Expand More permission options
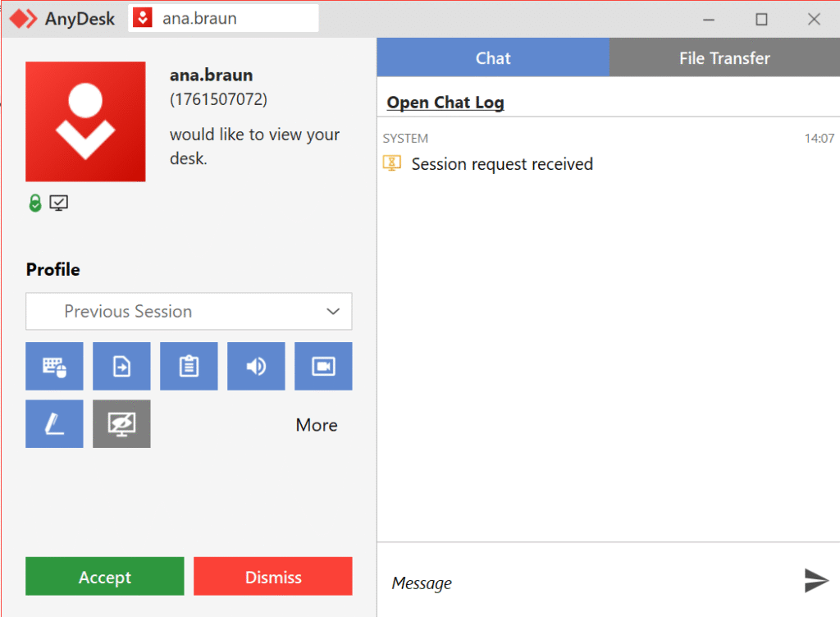This screenshot has height=617, width=840. (317, 425)
